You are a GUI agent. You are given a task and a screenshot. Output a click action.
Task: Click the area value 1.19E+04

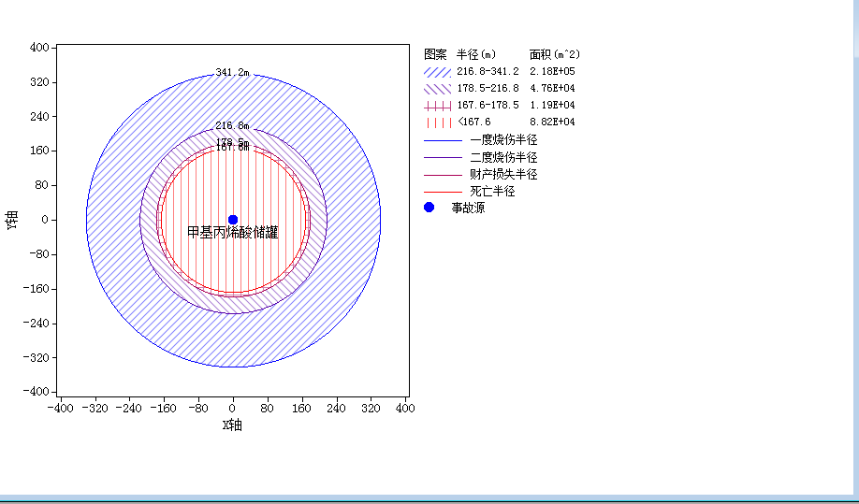click(x=552, y=105)
